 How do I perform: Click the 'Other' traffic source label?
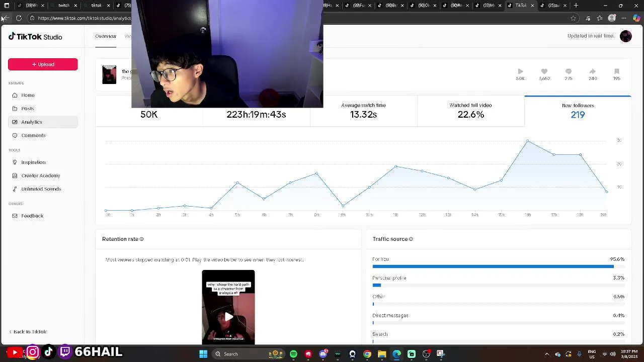click(378, 297)
